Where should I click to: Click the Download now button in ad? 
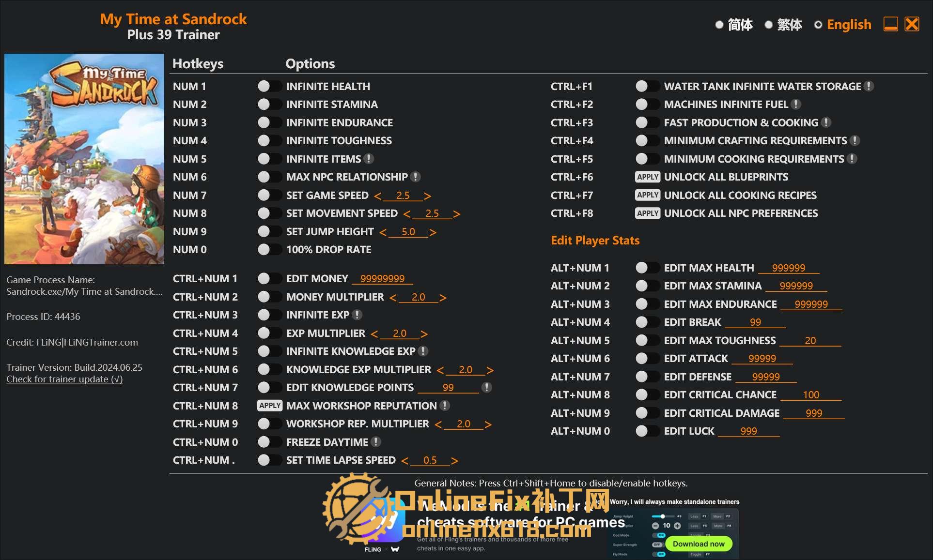(698, 544)
